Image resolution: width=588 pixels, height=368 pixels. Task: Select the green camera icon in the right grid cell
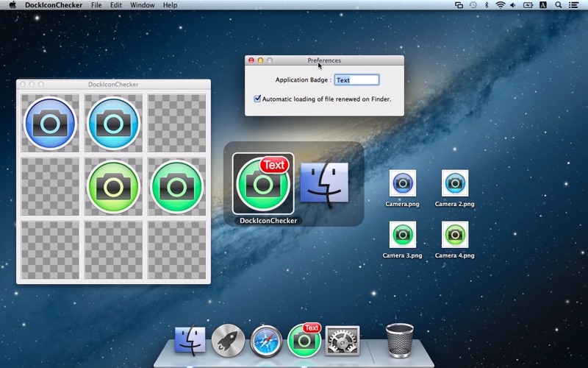[x=177, y=187]
